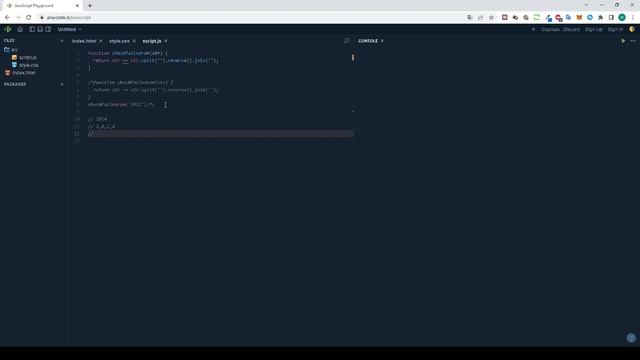Click the Sign In link
This screenshot has height=360, width=640.
tap(615, 29)
